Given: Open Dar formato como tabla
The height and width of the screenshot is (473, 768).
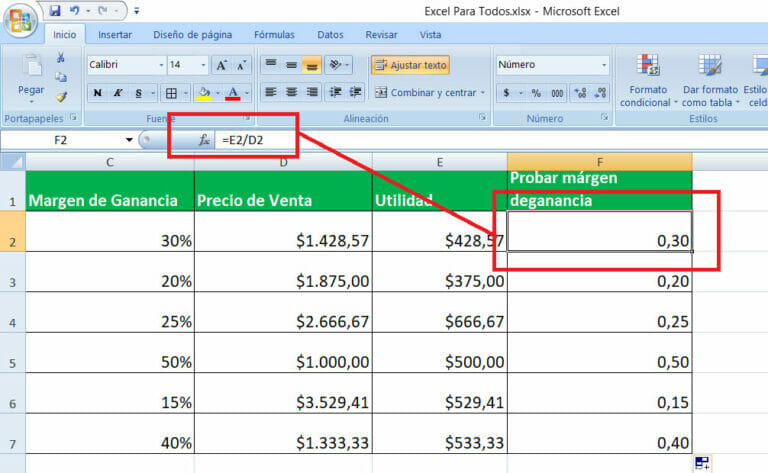Looking at the screenshot, I should click(710, 80).
